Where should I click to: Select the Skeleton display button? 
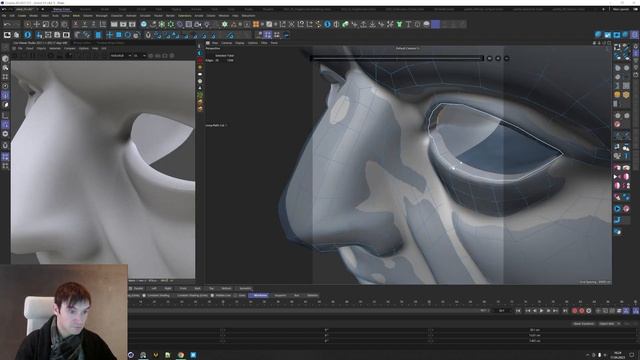point(313,295)
